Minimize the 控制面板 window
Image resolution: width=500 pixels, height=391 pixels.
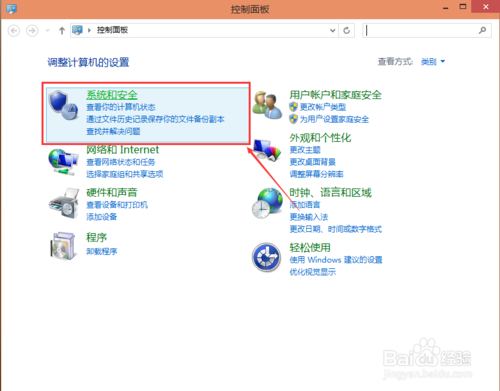point(446,7)
